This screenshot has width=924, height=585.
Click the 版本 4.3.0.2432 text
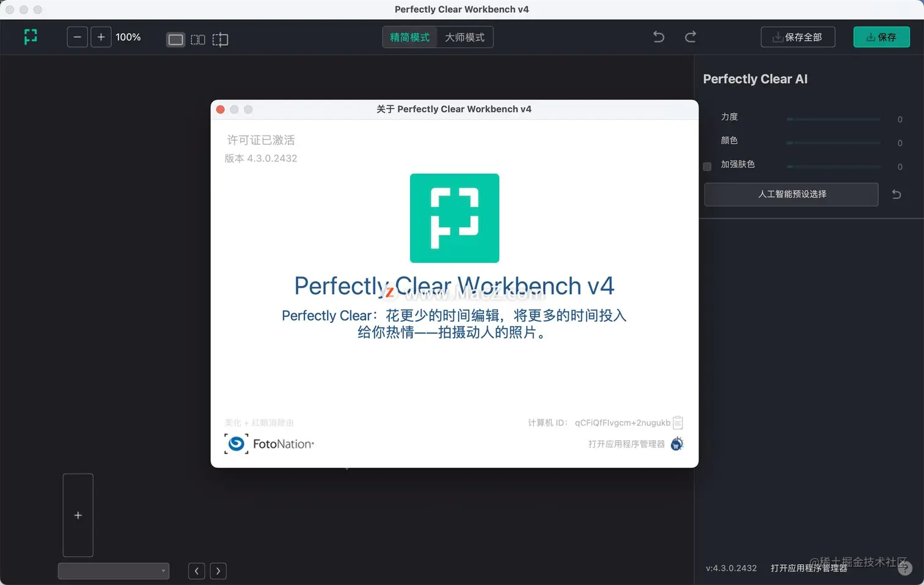tap(261, 158)
